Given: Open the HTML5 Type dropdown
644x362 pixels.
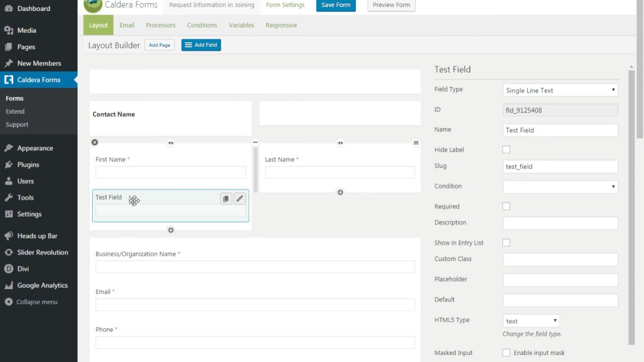Looking at the screenshot, I should [531, 321].
